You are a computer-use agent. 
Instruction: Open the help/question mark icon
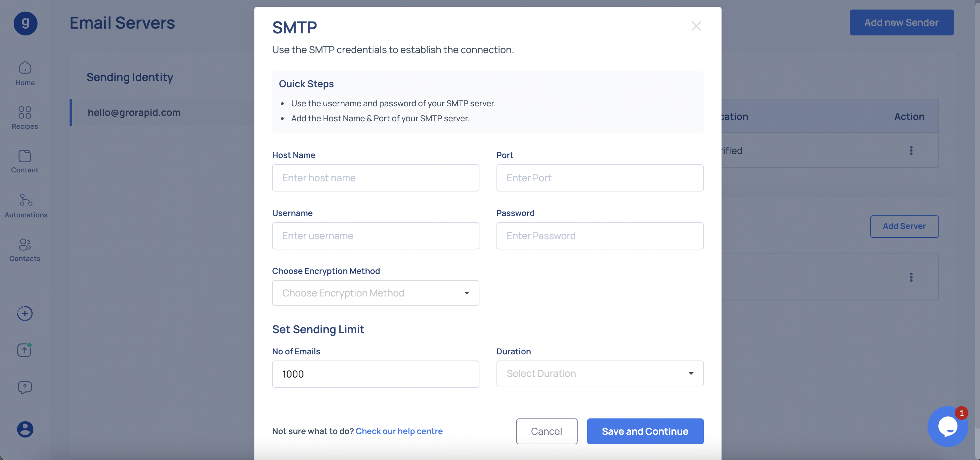(24, 387)
